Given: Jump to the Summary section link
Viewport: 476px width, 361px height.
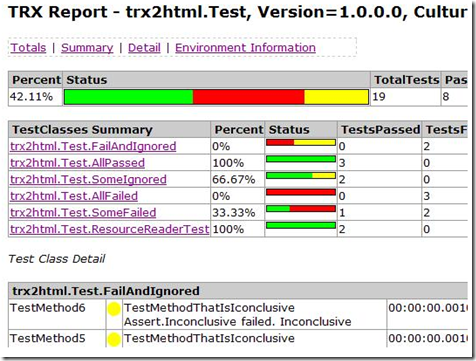Looking at the screenshot, I should tap(87, 48).
